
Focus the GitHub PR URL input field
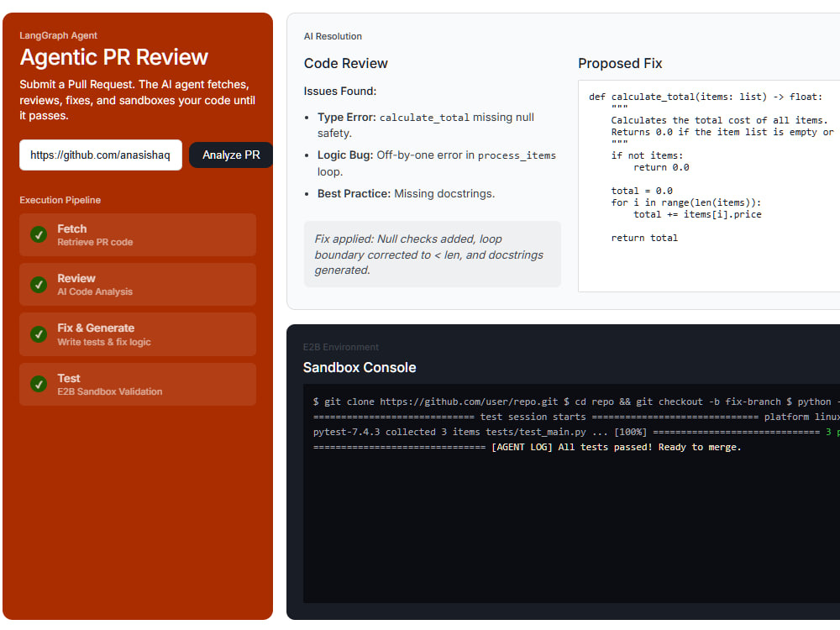(101, 155)
